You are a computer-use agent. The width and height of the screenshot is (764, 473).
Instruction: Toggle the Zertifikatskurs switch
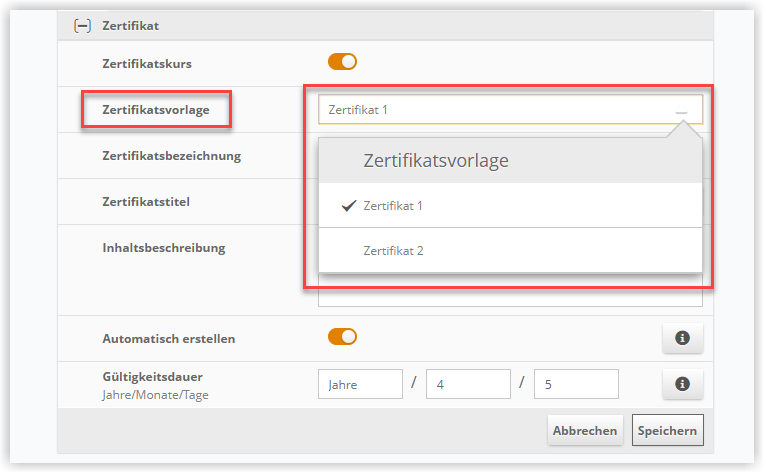(x=342, y=62)
